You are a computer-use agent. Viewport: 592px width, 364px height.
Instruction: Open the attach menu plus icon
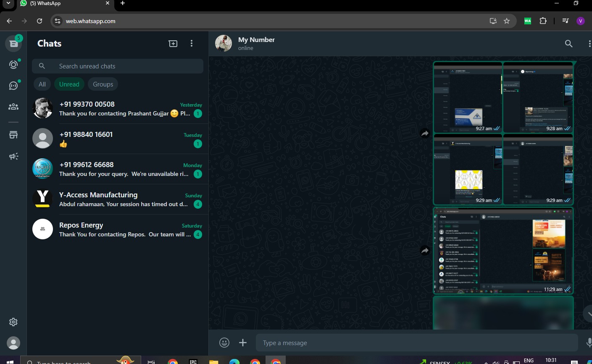pyautogui.click(x=243, y=343)
